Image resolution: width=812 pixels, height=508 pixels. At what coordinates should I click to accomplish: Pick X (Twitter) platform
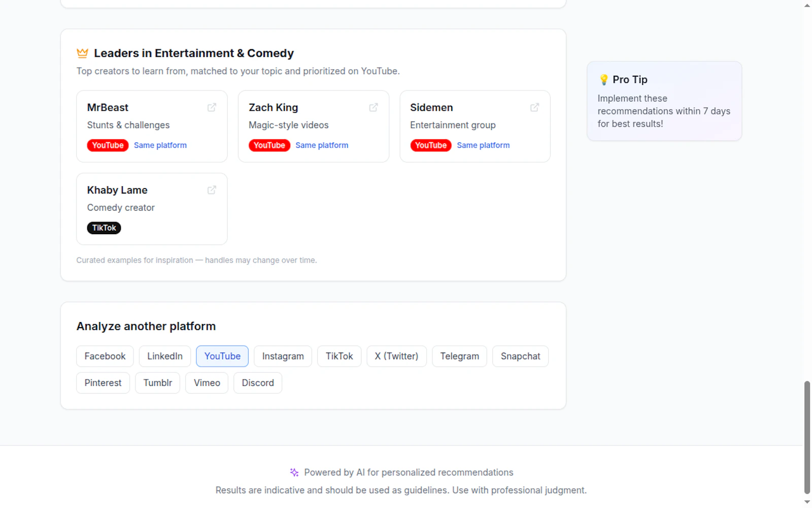[x=397, y=356]
